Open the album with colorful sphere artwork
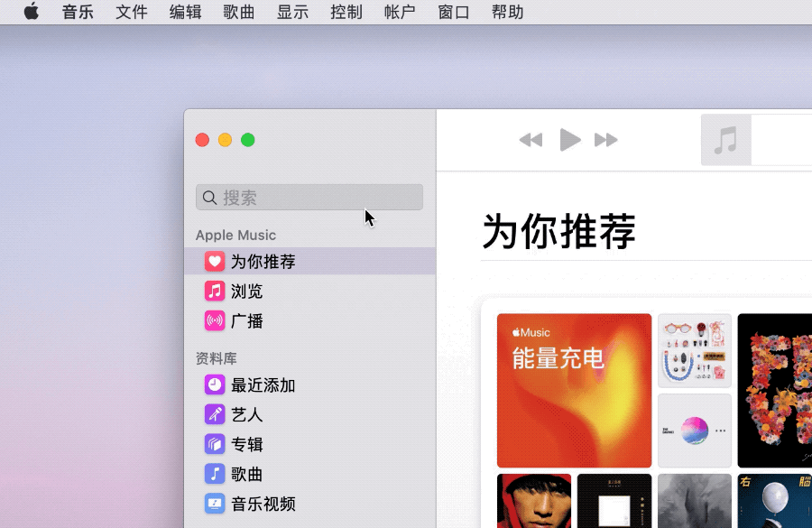 [695, 431]
